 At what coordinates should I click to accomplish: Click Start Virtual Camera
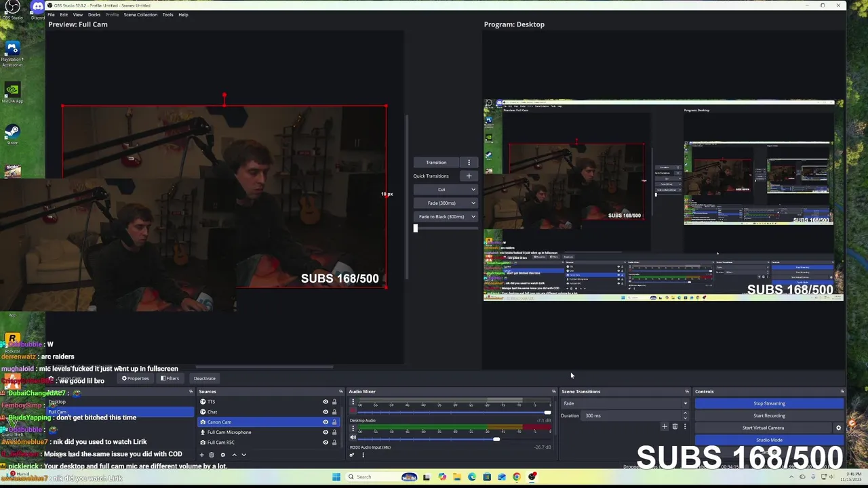[x=763, y=428]
